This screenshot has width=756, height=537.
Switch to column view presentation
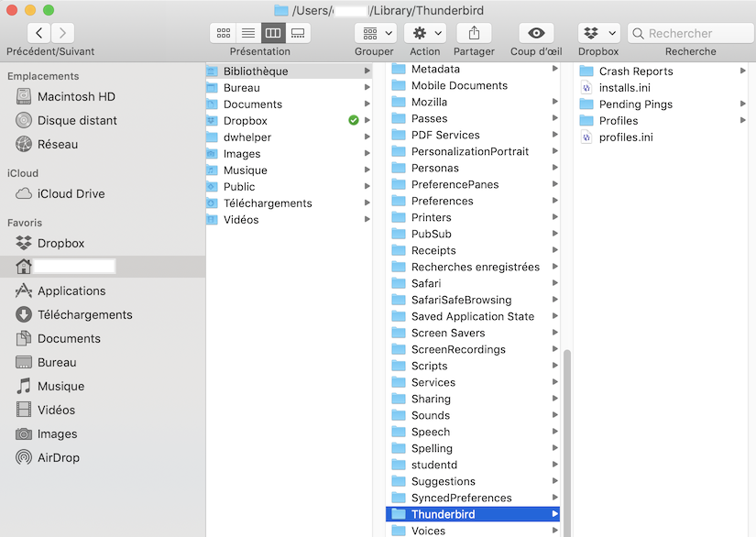point(273,33)
